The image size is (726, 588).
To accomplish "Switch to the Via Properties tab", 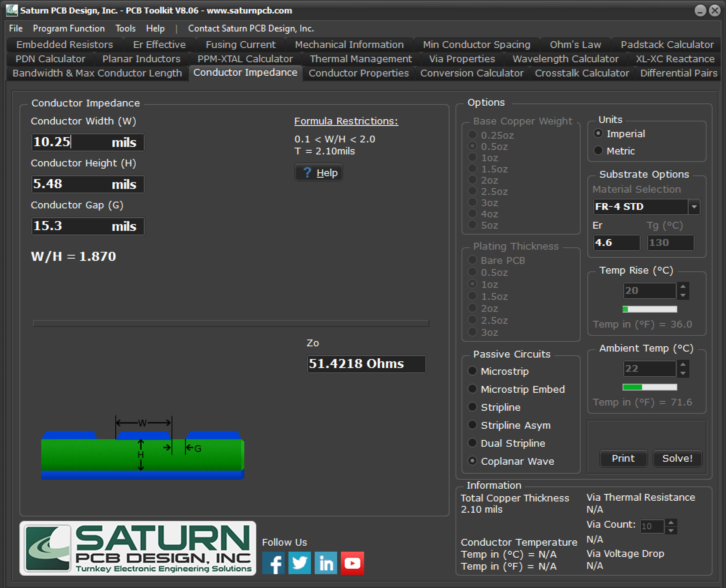I will tap(462, 58).
